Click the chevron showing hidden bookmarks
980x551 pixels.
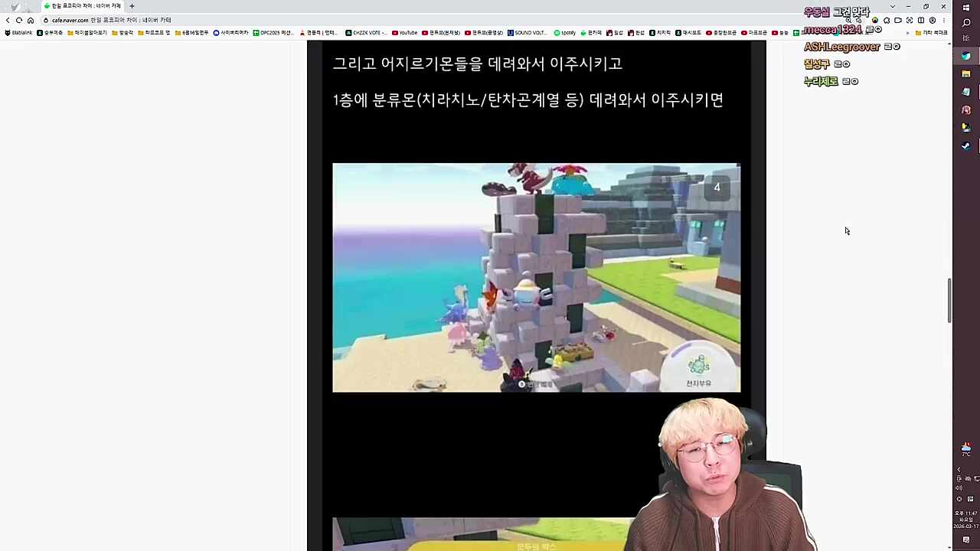tap(908, 32)
